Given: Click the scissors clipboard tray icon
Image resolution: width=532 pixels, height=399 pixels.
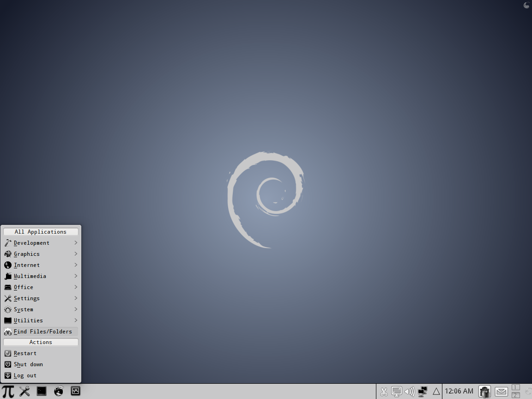Looking at the screenshot, I should [384, 392].
